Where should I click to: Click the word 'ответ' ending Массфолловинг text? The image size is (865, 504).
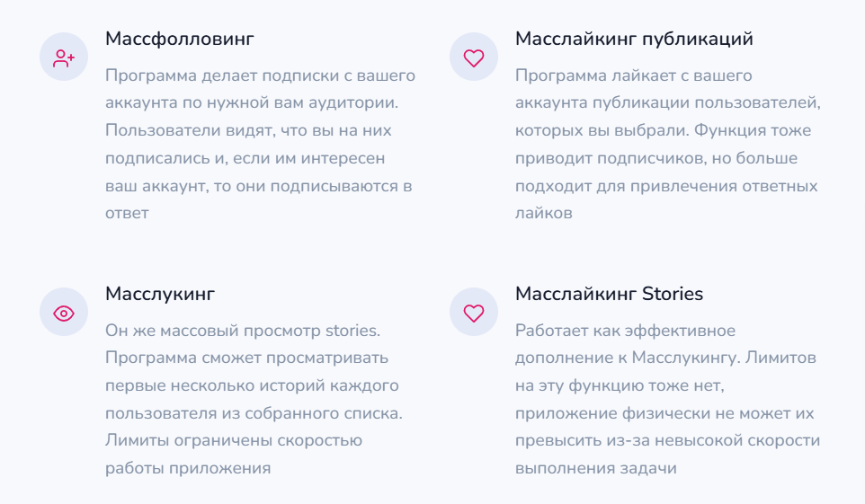pyautogui.click(x=127, y=214)
